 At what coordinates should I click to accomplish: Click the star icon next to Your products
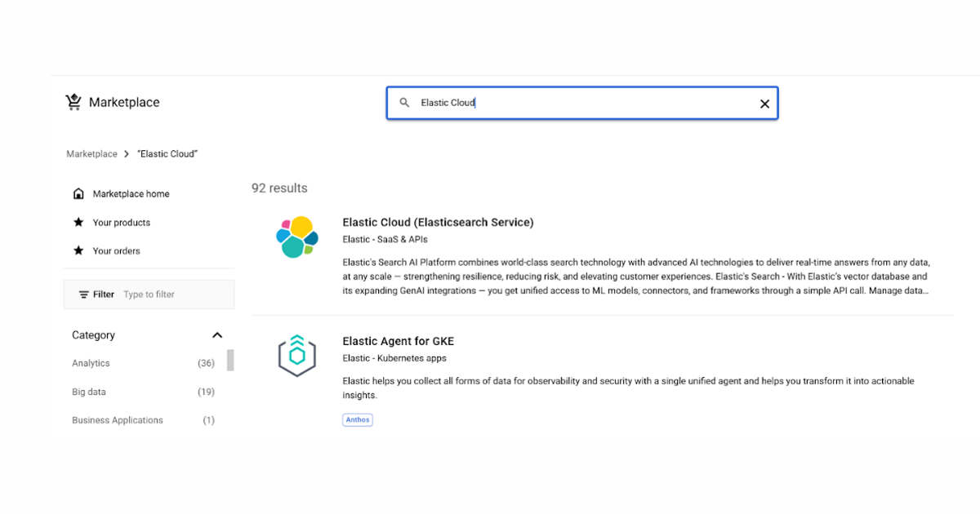(78, 222)
